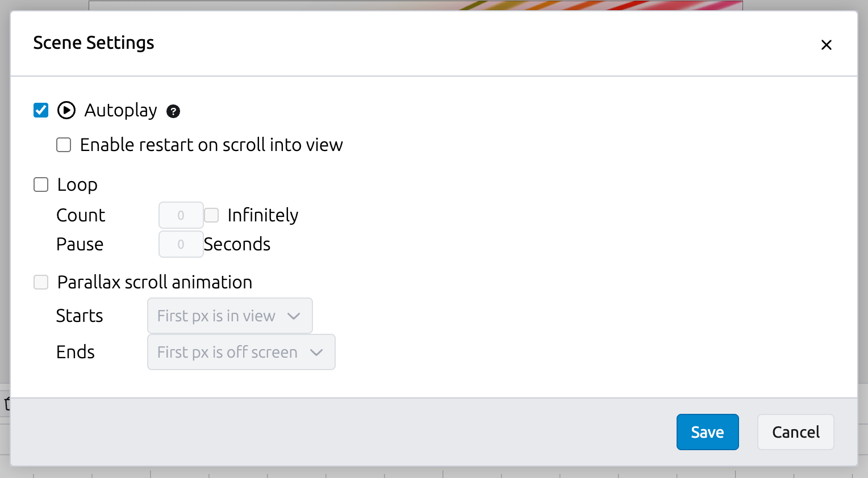This screenshot has width=868, height=478.
Task: Uncheck the Autoplay checkbox
Action: (x=41, y=110)
